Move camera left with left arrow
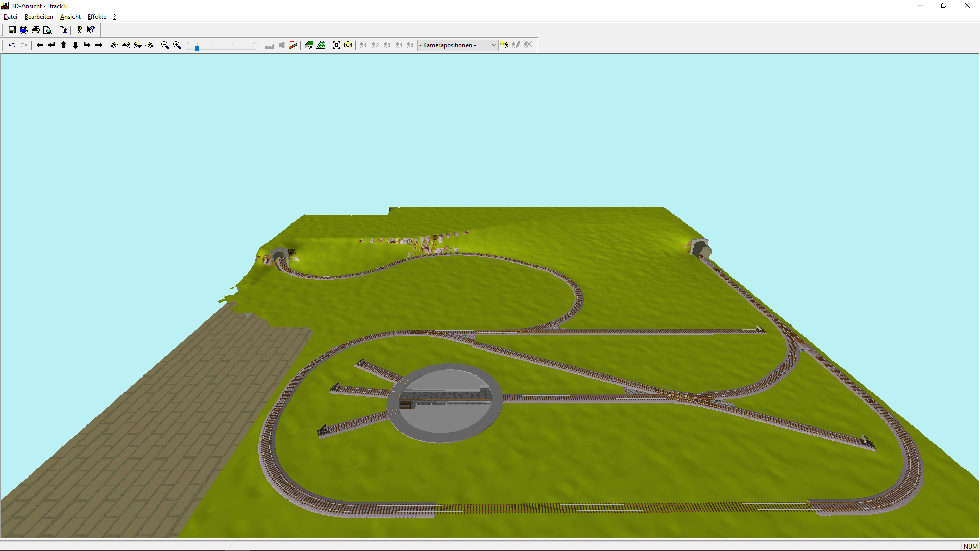 tap(40, 45)
